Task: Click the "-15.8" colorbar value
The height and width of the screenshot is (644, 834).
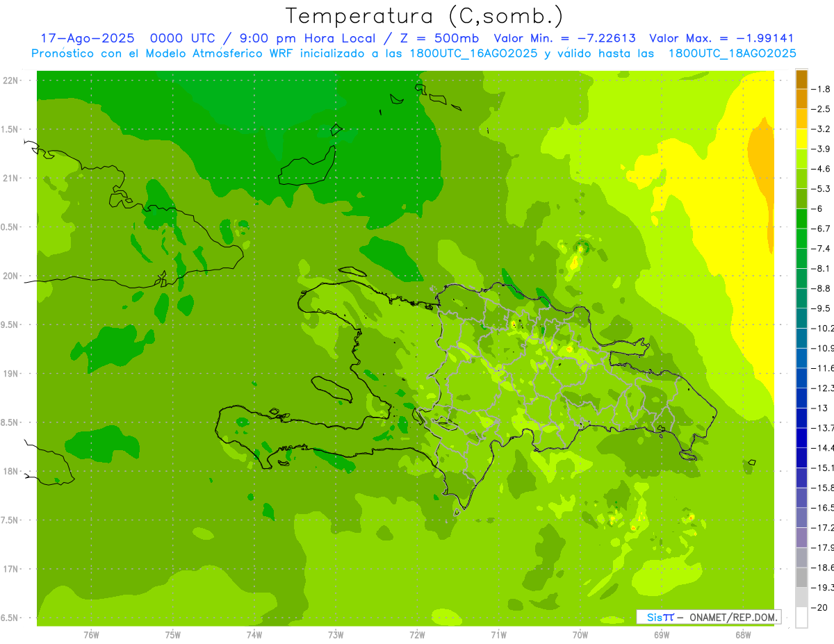Action: point(824,487)
